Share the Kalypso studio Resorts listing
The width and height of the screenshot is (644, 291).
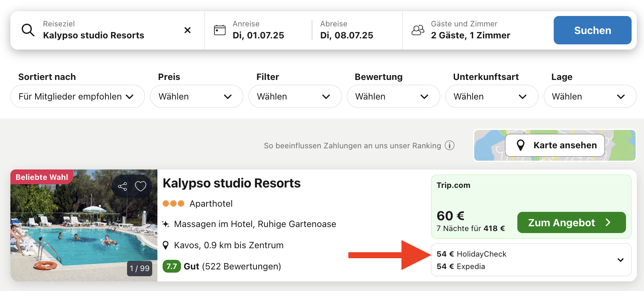(123, 186)
